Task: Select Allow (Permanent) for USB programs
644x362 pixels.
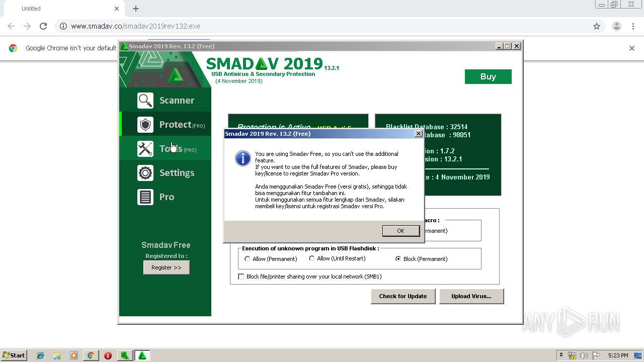Action: pyautogui.click(x=247, y=259)
